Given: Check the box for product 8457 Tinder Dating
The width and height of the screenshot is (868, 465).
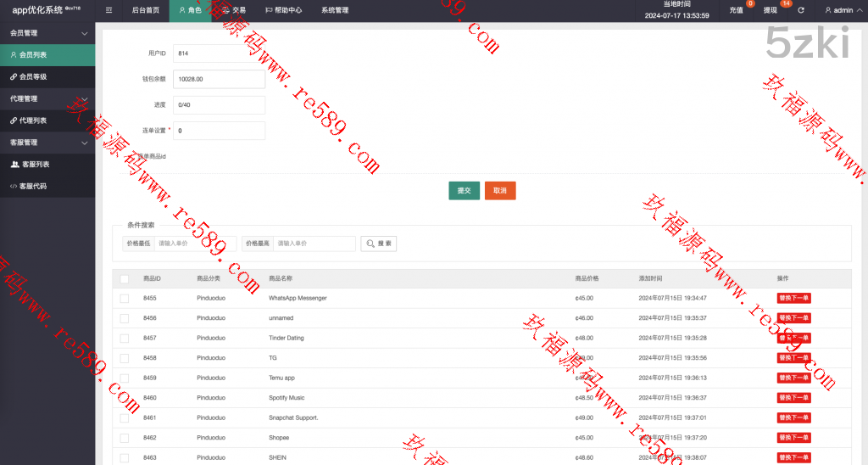Looking at the screenshot, I should point(125,338).
